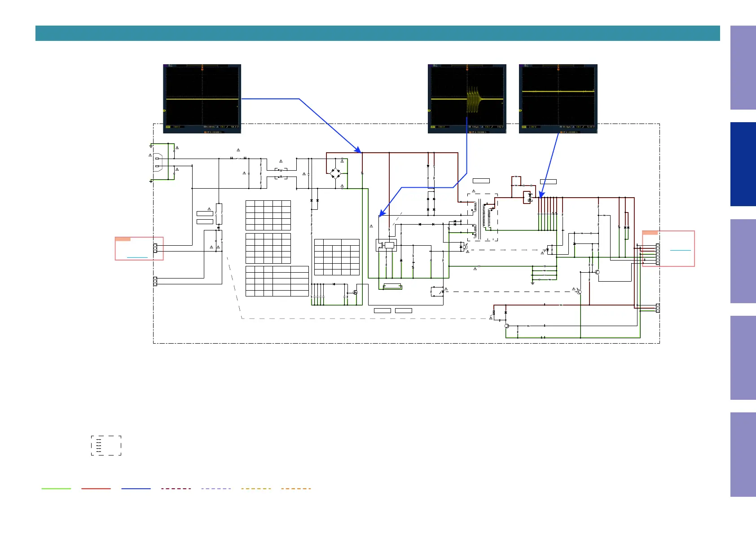Click the diamond bridge rectifier symbol

tap(335, 173)
